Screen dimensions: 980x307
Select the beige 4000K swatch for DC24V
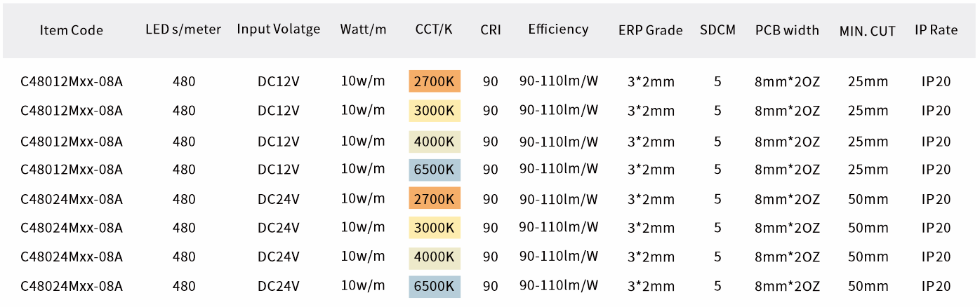click(435, 257)
